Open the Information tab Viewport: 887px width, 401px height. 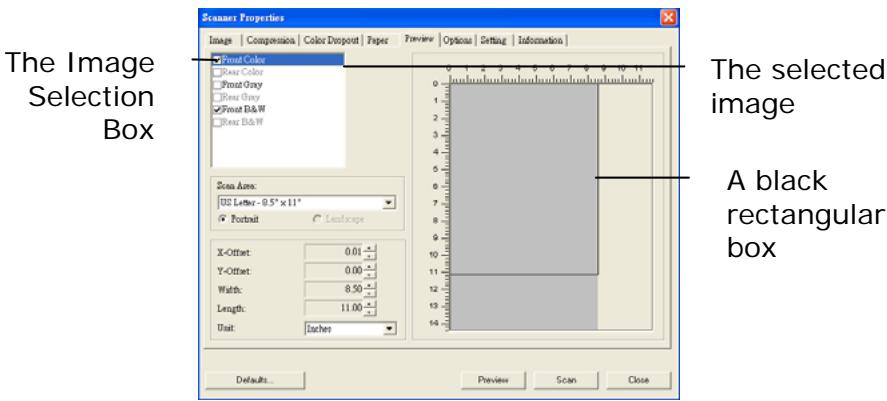(540, 41)
